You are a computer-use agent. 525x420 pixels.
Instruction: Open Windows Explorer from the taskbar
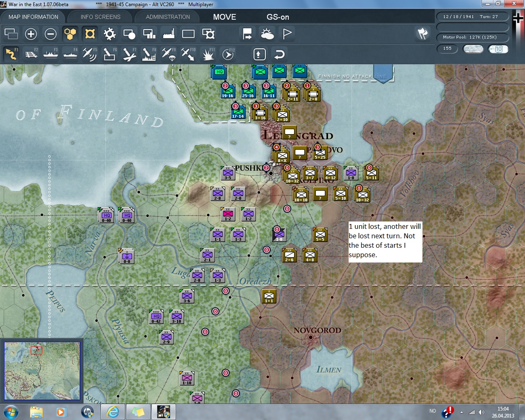point(36,412)
